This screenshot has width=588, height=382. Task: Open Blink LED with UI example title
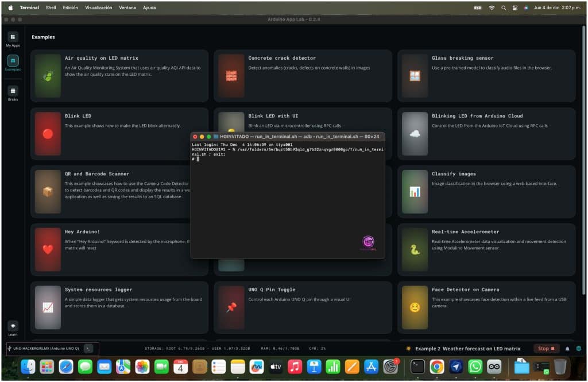pyautogui.click(x=273, y=116)
